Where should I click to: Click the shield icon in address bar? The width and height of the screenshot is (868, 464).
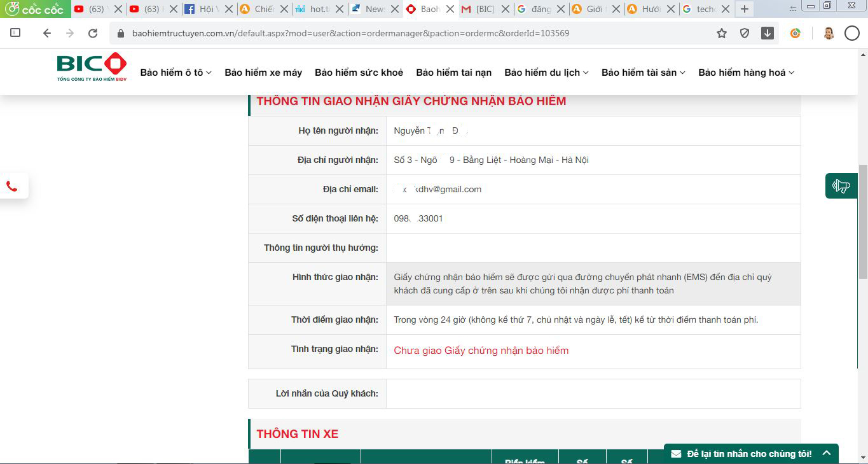pos(745,33)
